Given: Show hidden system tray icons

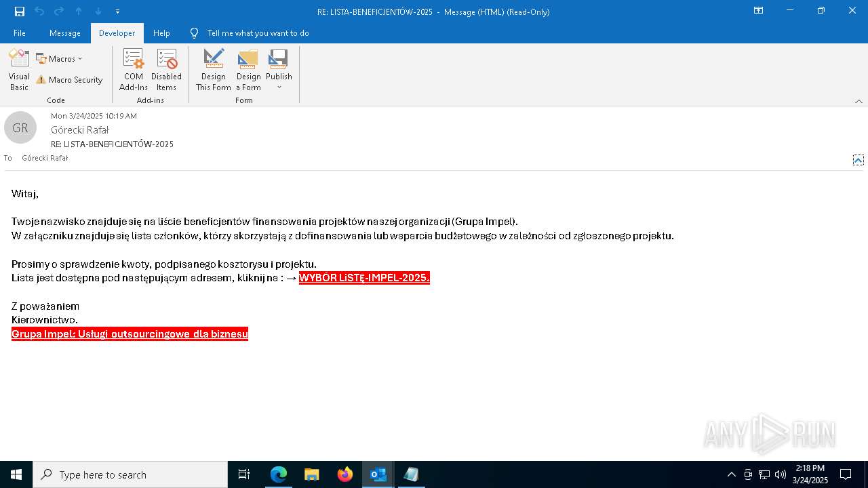Looking at the screenshot, I should point(731,474).
